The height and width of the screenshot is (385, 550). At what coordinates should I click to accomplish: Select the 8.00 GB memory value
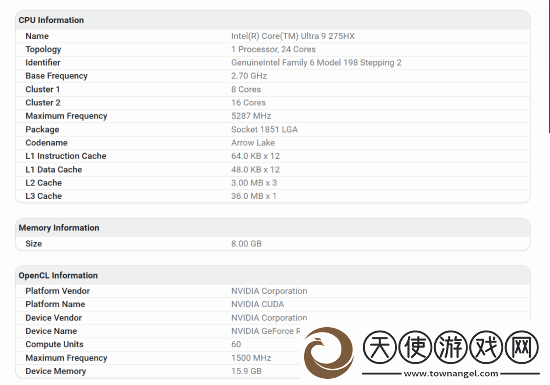pos(246,244)
